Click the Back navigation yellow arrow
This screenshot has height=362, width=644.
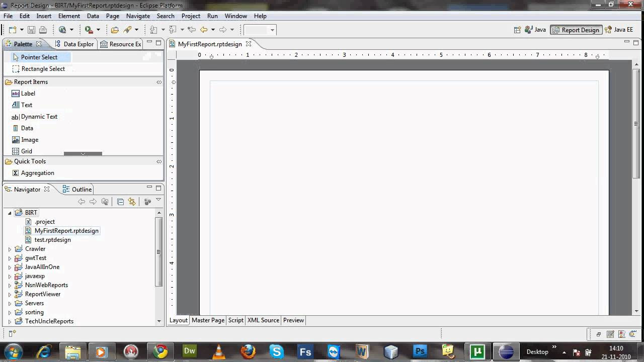point(204,30)
